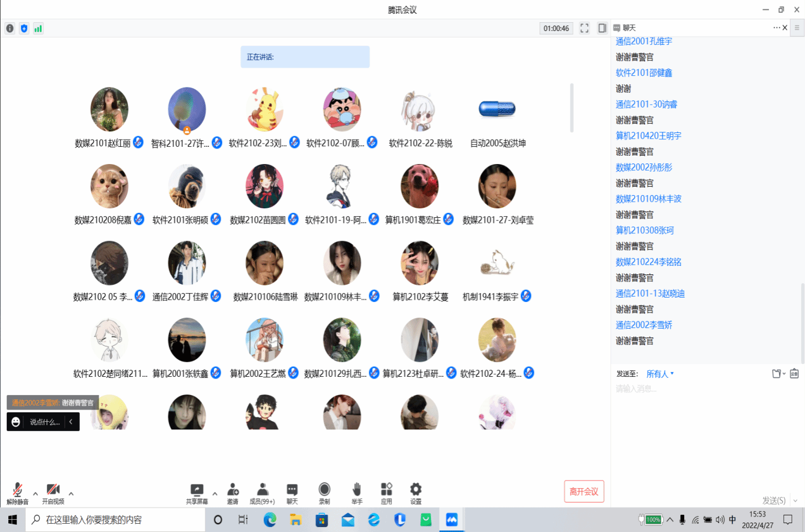The height and width of the screenshot is (532, 805).
Task: Close the chat panel
Action: pyautogui.click(x=785, y=28)
